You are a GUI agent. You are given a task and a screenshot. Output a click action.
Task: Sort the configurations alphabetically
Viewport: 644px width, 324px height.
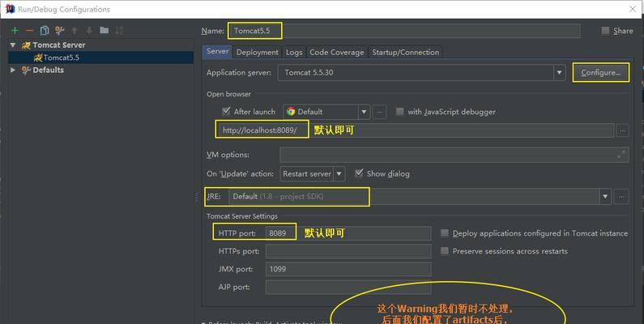[x=119, y=31]
